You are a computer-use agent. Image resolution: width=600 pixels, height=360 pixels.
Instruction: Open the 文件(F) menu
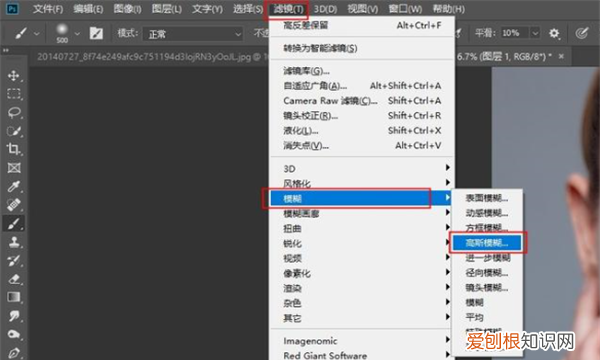[x=48, y=9]
